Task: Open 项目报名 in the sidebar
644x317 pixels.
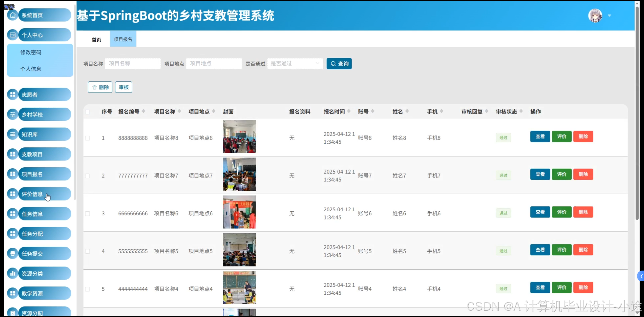Action: 45,174
